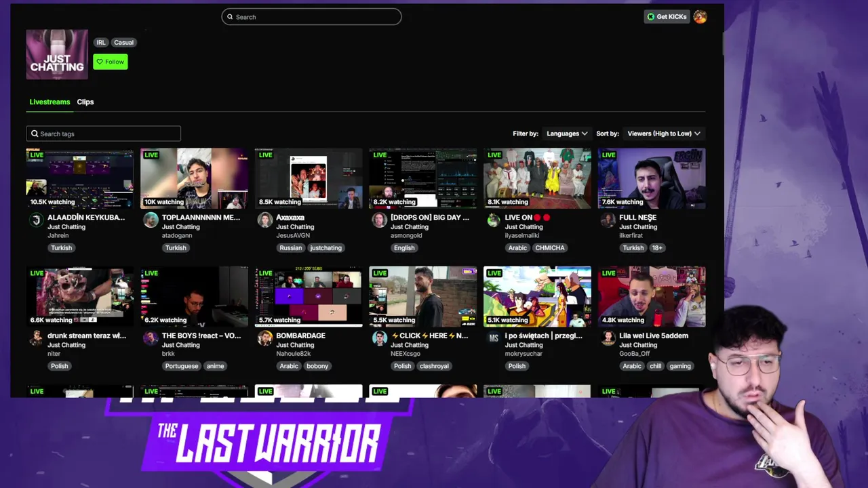Open [DROPS ON] BIG DAY stream thumbnail
The width and height of the screenshot is (868, 488).
click(x=422, y=178)
